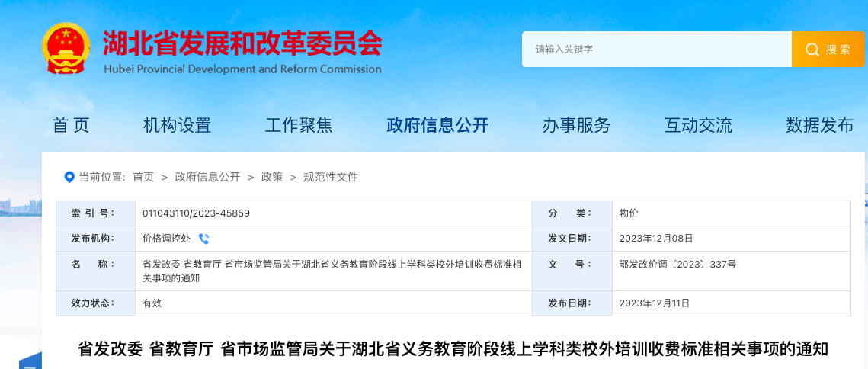Open 数据发布 navigation item

pyautogui.click(x=820, y=126)
